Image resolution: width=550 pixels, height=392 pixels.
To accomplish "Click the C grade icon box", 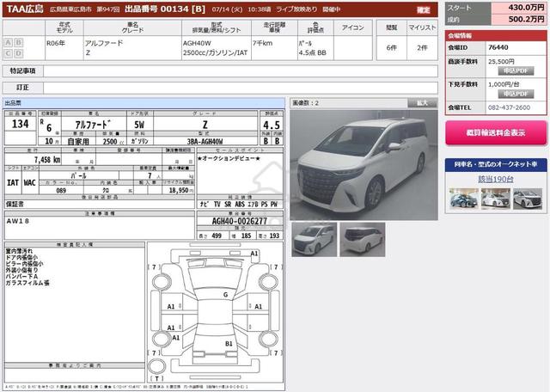I will click(8, 53).
